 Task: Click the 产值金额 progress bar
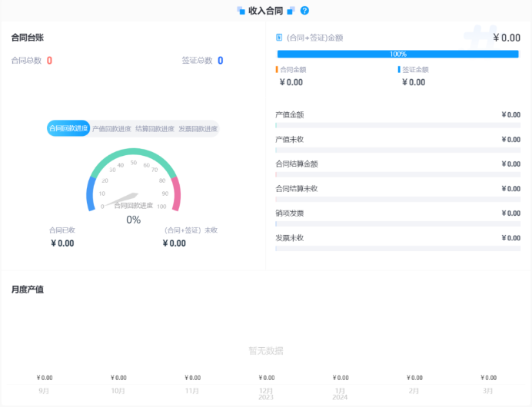coord(397,124)
